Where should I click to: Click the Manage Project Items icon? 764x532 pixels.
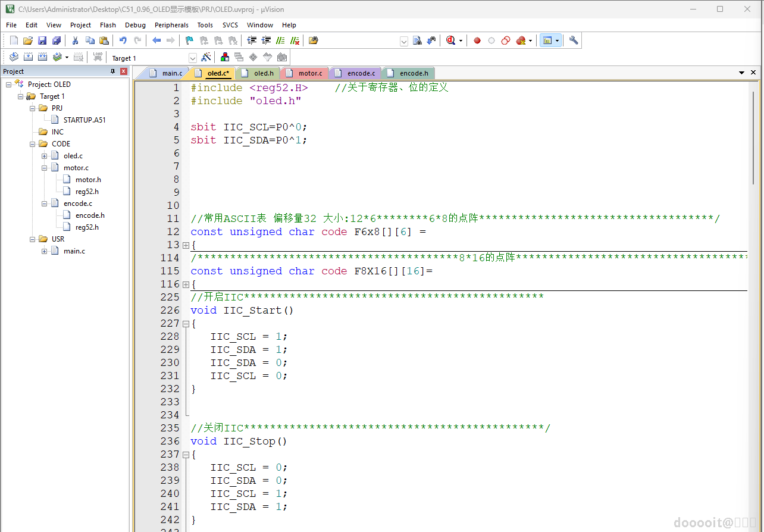click(x=225, y=57)
